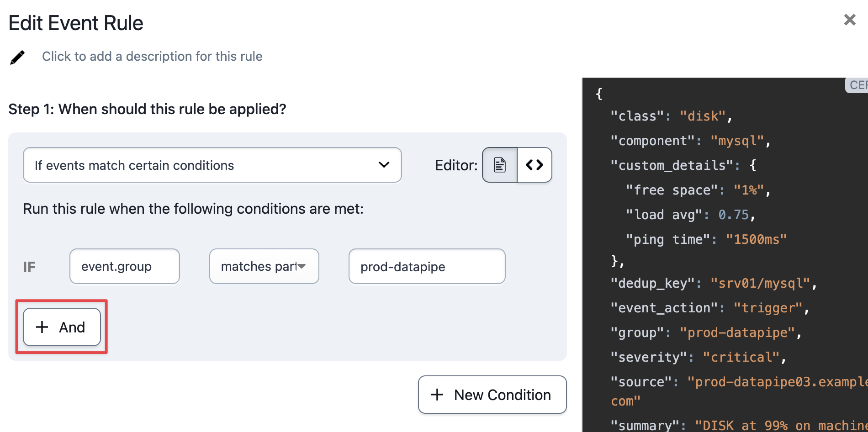Click the "disk" class value in JSON
Image resolution: width=868 pixels, height=432 pixels.
pos(702,116)
